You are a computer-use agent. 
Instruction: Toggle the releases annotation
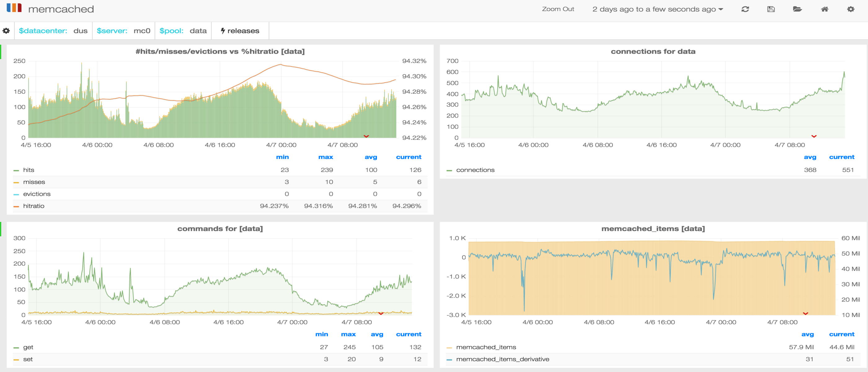coord(240,31)
